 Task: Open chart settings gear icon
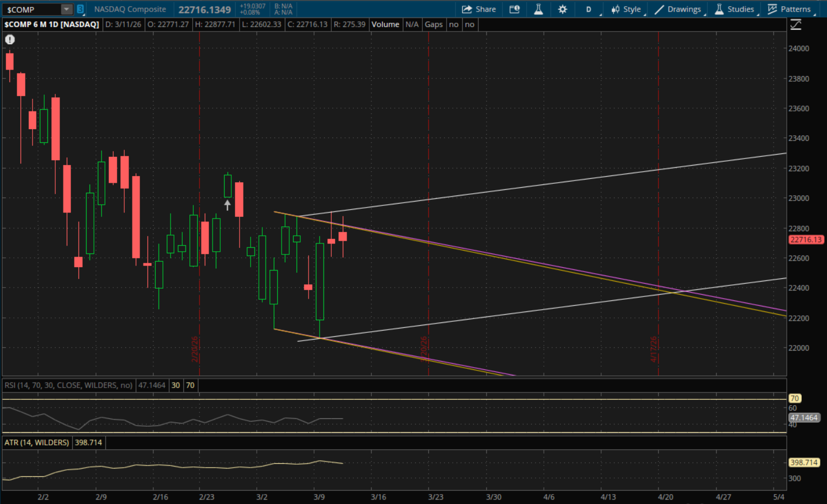[563, 9]
